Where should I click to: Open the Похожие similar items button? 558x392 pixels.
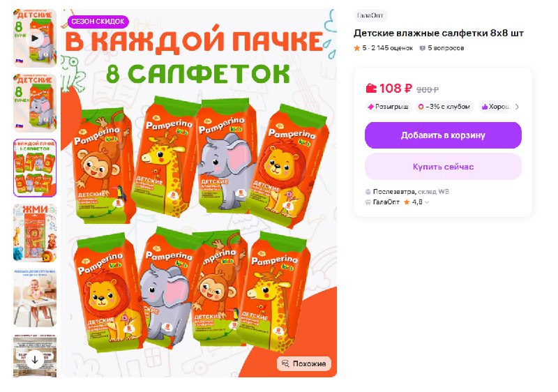(304, 363)
